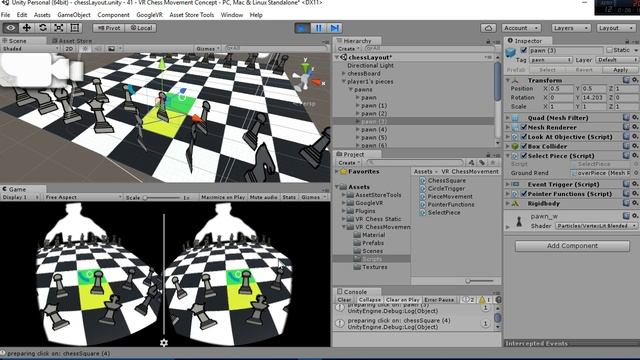This screenshot has height=360, width=640.
Task: Click Apply prefab button
Action: coord(620,70)
